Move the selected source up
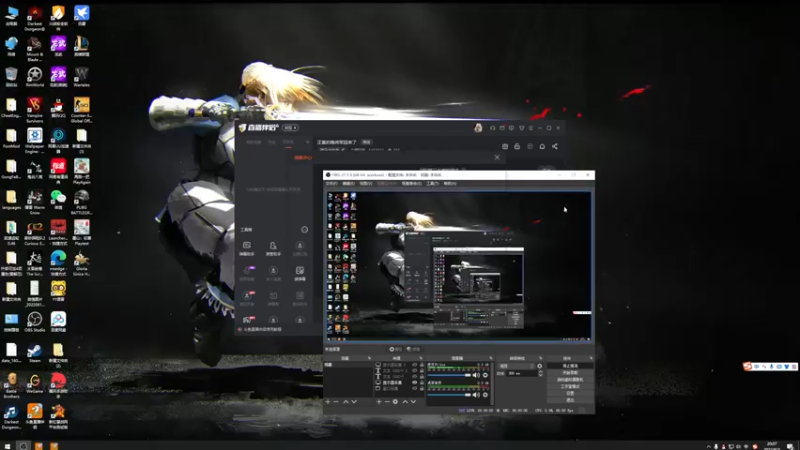 pos(405,402)
